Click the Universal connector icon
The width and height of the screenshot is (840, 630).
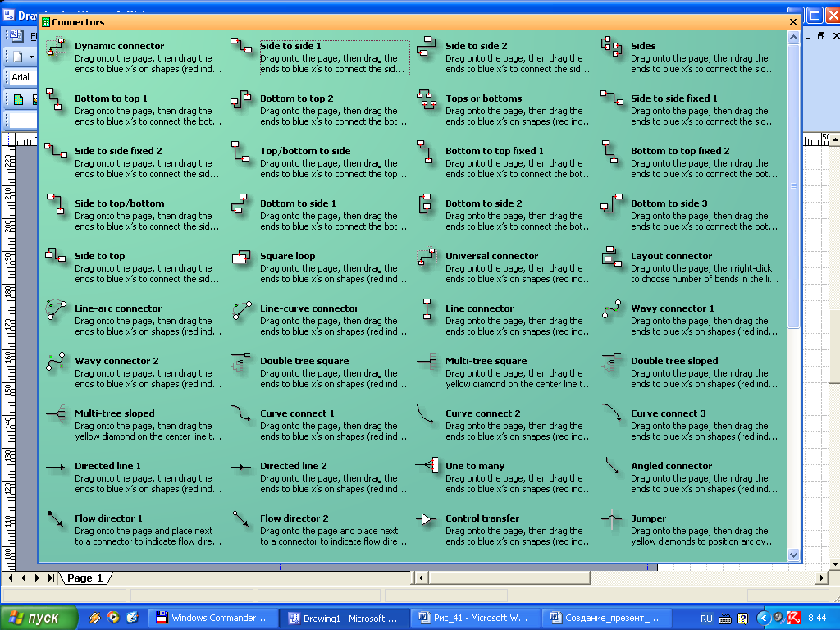[427, 257]
